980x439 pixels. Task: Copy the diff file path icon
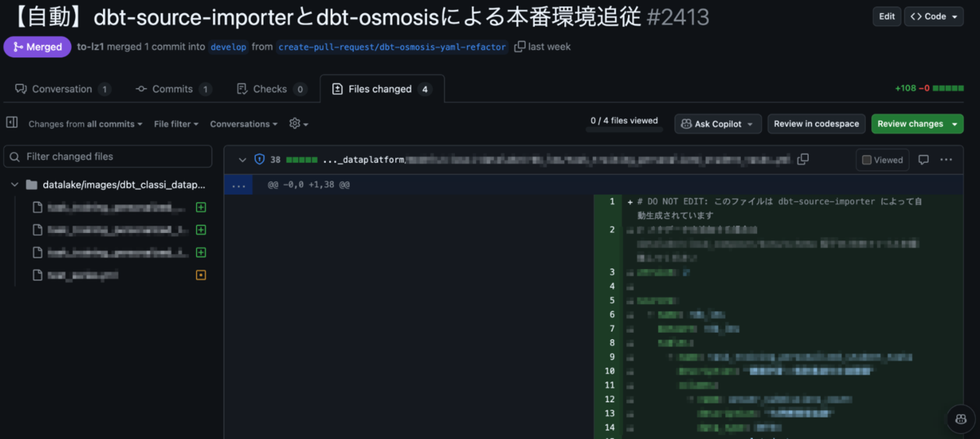[x=803, y=159]
